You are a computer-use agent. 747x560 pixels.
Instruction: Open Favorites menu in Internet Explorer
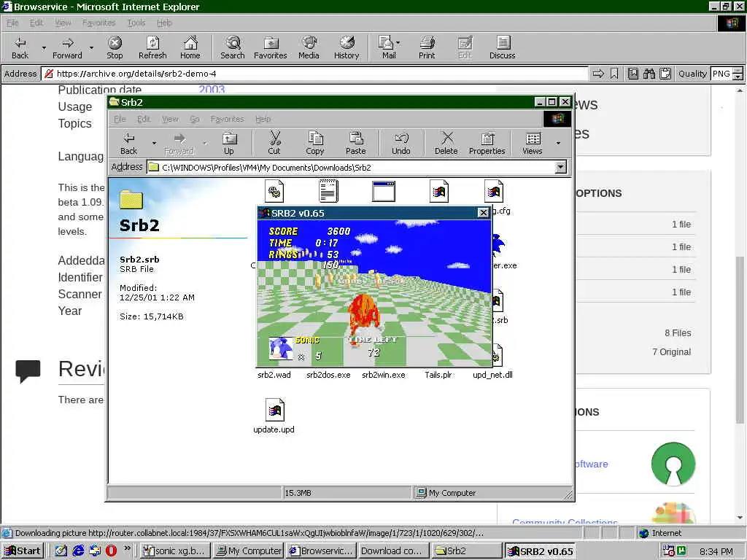(98, 23)
